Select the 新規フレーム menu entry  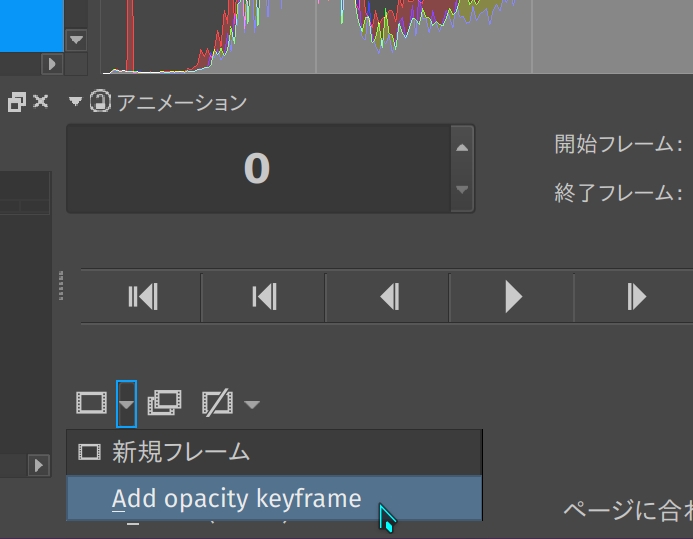tap(274, 452)
